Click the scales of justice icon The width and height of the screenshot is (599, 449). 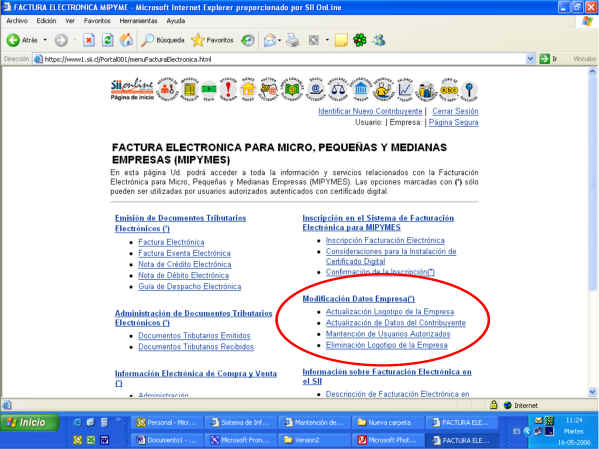tap(338, 89)
